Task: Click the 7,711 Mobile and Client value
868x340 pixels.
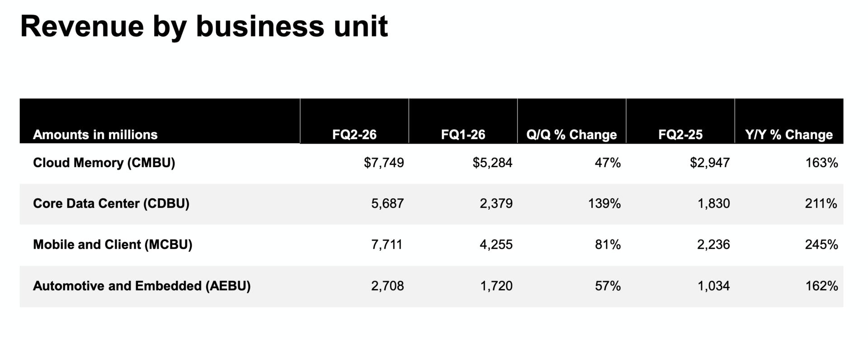Action: (387, 245)
